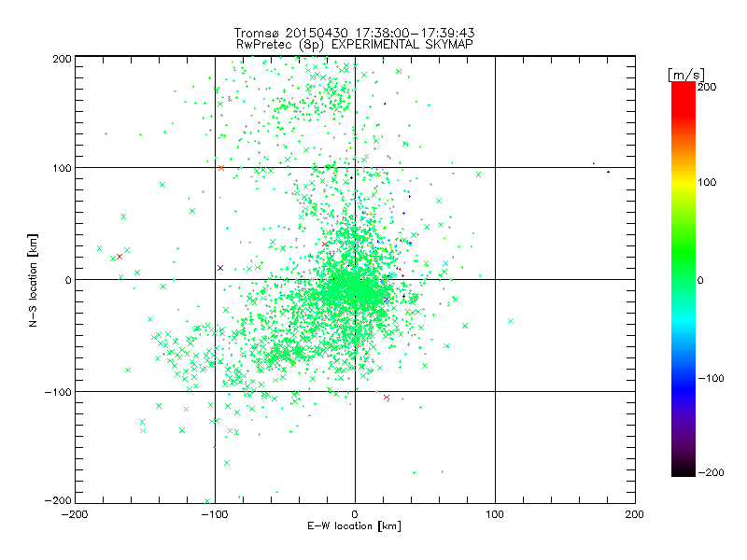Click the yellow band of the color scale

pyautogui.click(x=684, y=183)
